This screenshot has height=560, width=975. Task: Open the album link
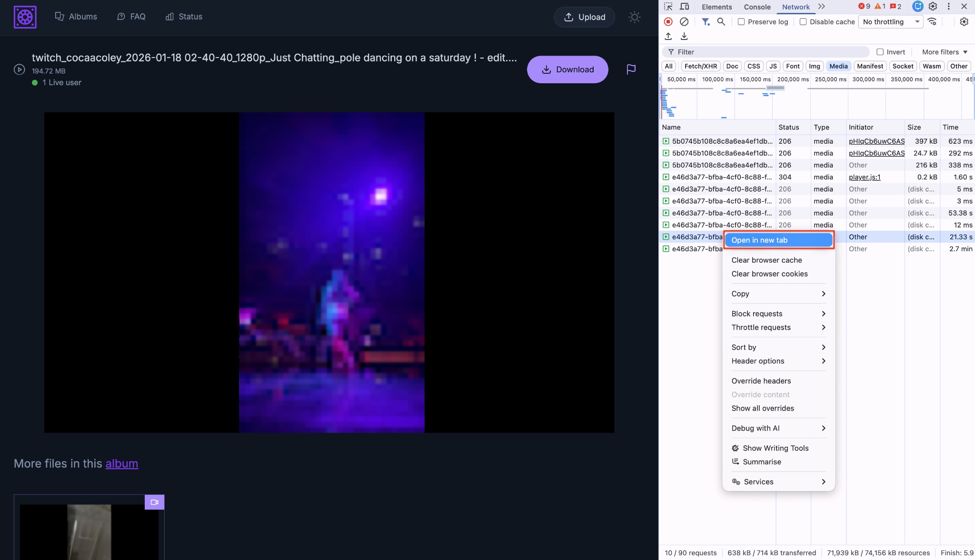click(122, 463)
